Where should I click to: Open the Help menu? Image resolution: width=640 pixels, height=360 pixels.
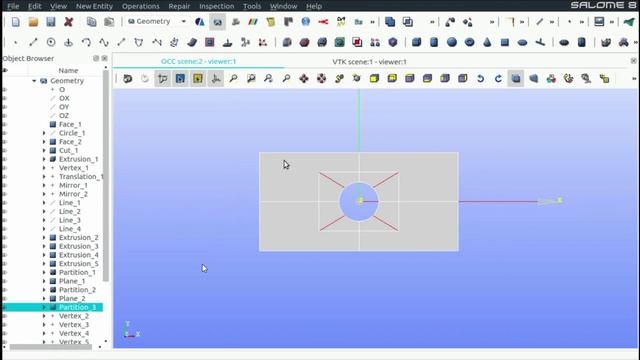[314, 6]
